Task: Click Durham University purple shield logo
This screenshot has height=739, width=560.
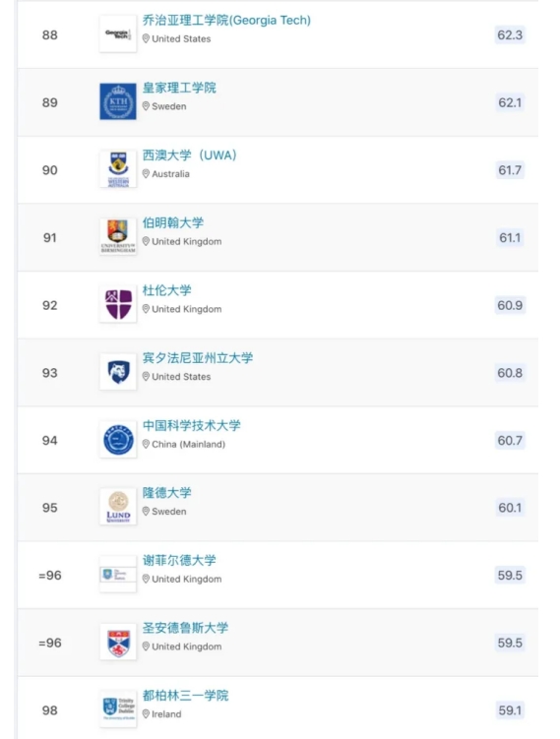Action: (x=118, y=305)
